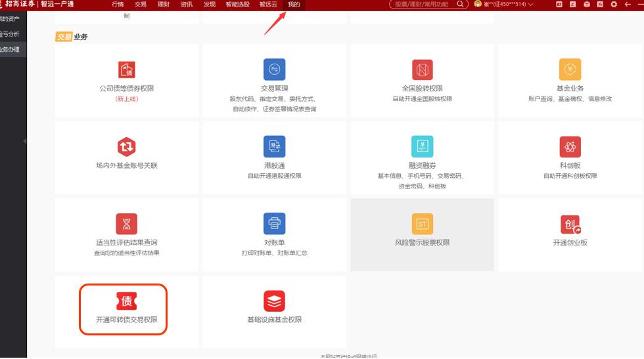Screen dimensions: 644x359
Task: Open 适当性评估结果查询 hourglass icon
Action: point(126,224)
